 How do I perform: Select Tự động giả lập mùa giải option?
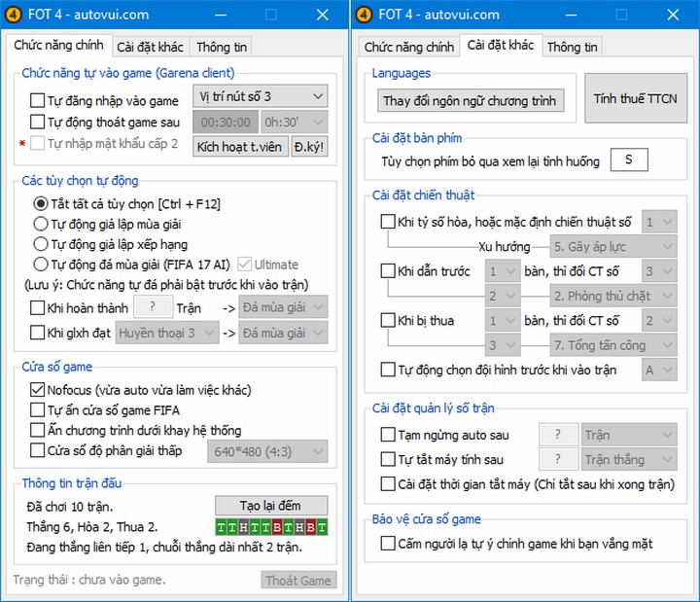coord(41,224)
